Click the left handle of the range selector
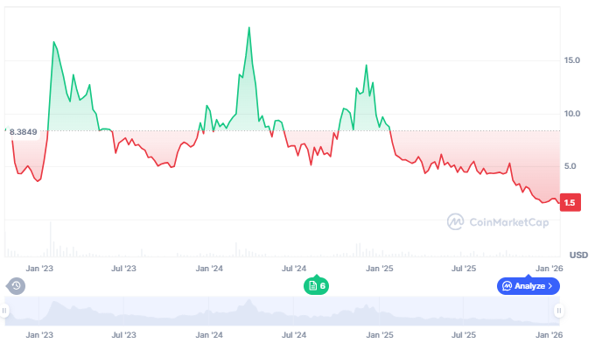This screenshot has width=602, height=364. pyautogui.click(x=5, y=311)
